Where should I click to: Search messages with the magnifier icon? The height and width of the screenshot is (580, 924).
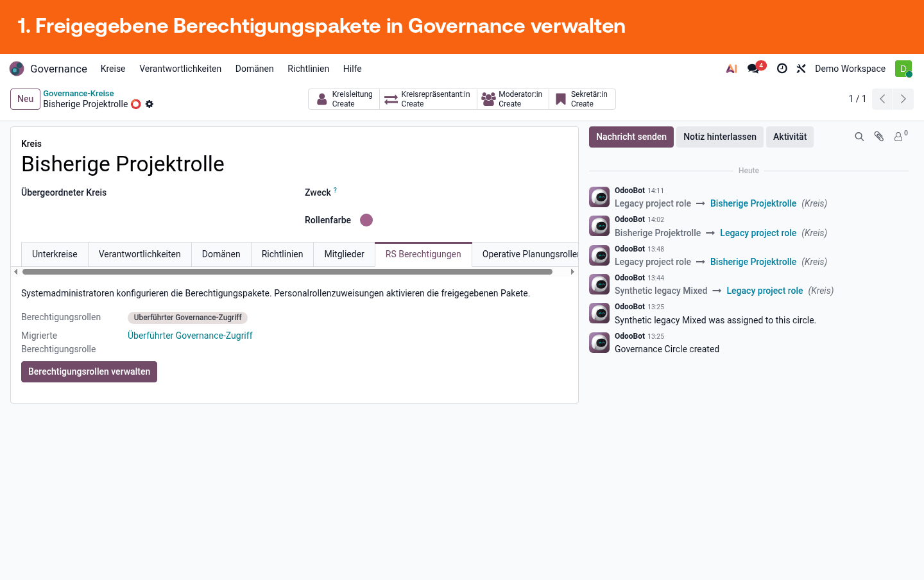coord(859,137)
